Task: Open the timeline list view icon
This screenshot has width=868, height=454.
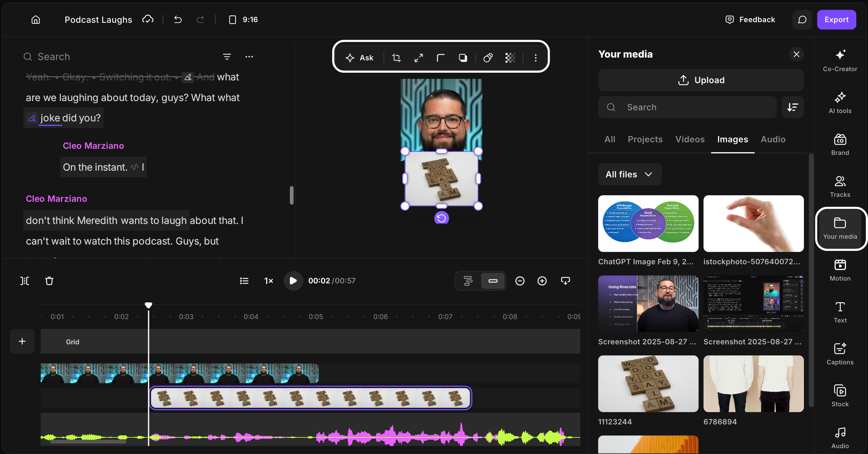Action: pyautogui.click(x=244, y=281)
